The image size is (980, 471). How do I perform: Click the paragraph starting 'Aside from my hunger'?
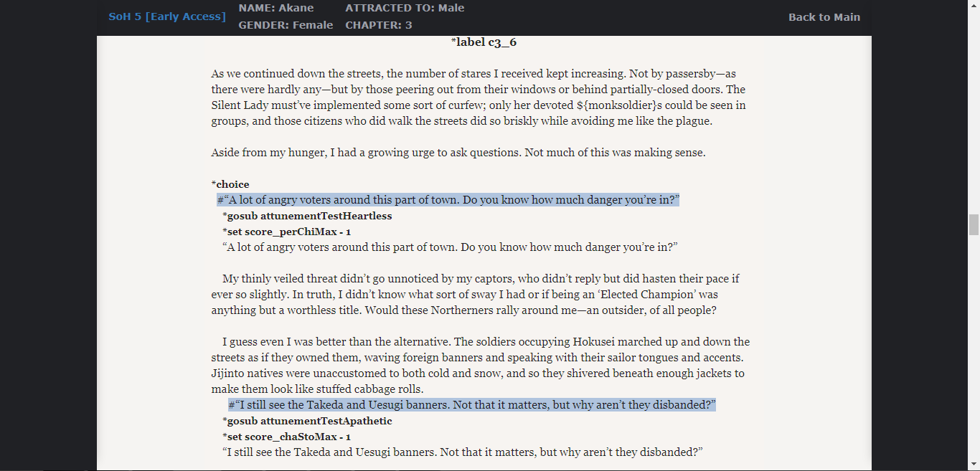tap(458, 153)
